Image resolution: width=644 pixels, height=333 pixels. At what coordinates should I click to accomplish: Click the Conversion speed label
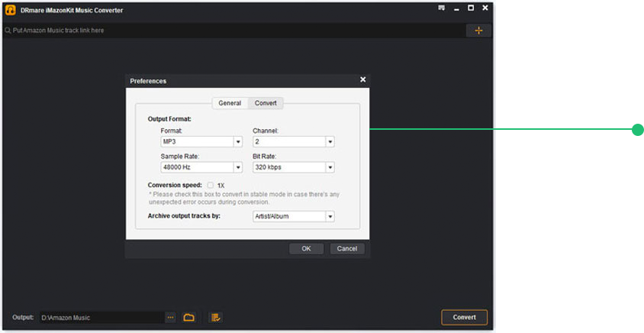tap(175, 185)
